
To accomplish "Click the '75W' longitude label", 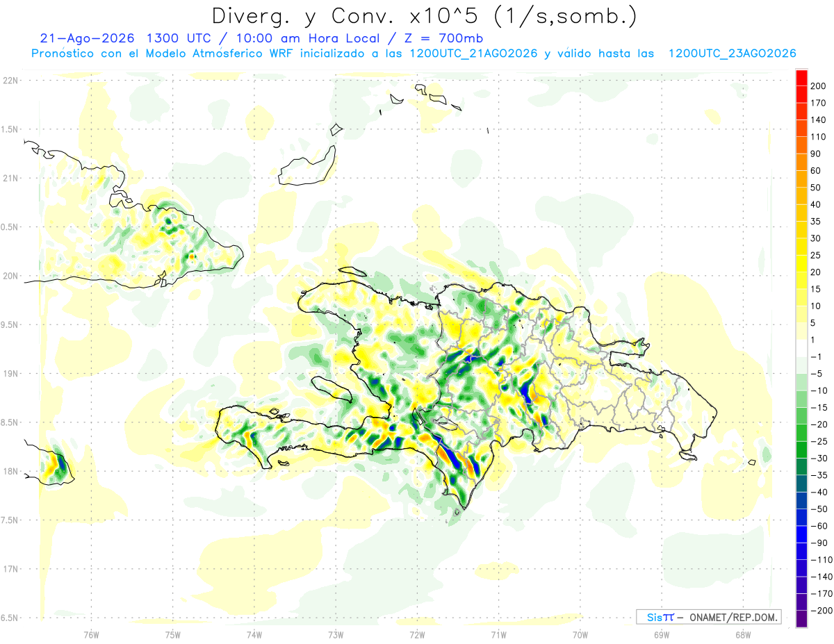I will tap(173, 634).
